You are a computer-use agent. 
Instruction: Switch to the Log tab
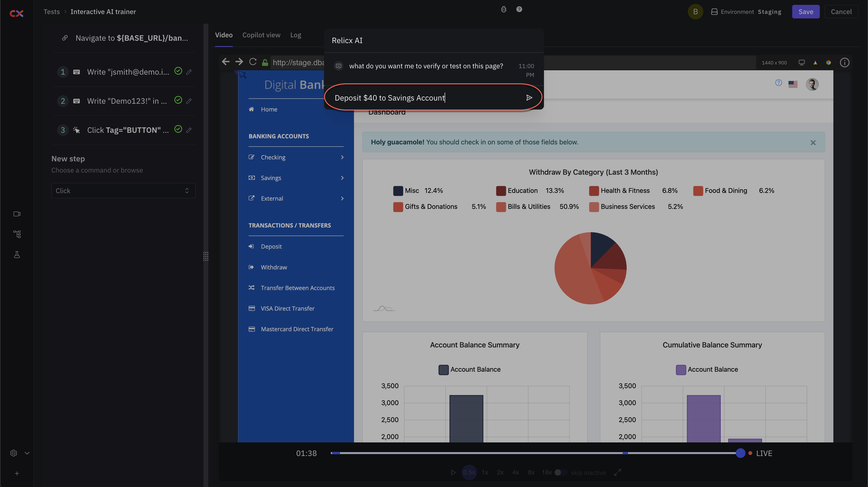295,35
